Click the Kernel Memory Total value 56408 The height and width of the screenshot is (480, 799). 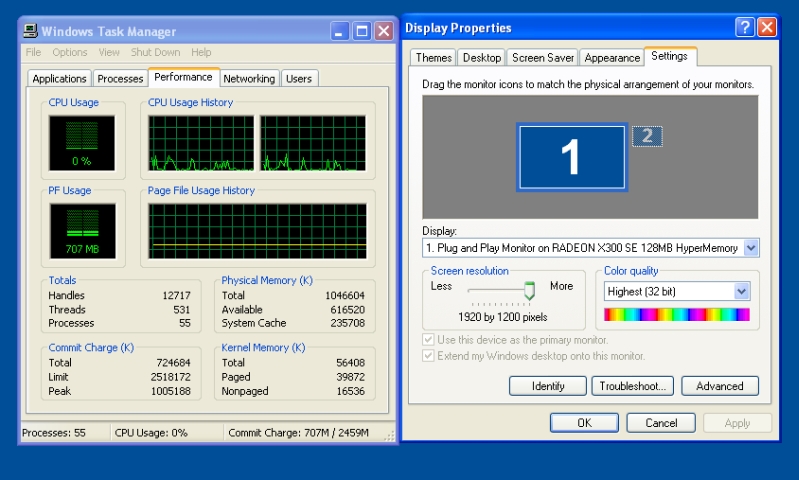click(351, 363)
